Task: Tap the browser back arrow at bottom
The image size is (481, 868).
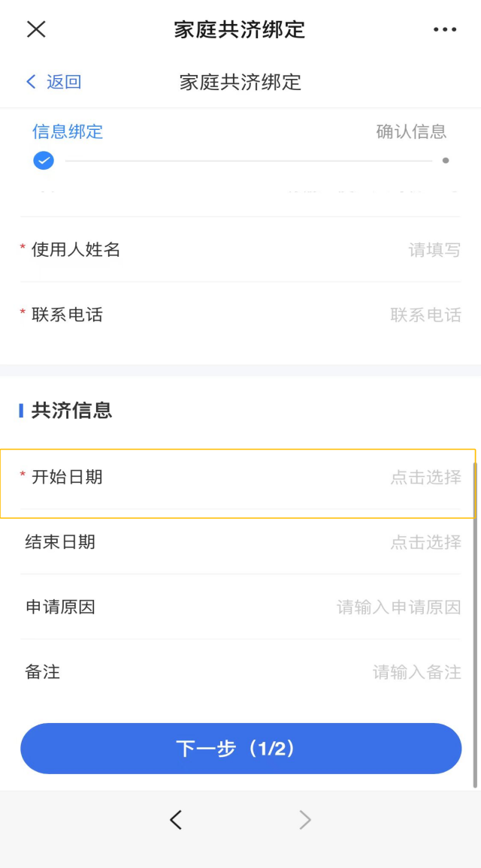Action: click(176, 820)
